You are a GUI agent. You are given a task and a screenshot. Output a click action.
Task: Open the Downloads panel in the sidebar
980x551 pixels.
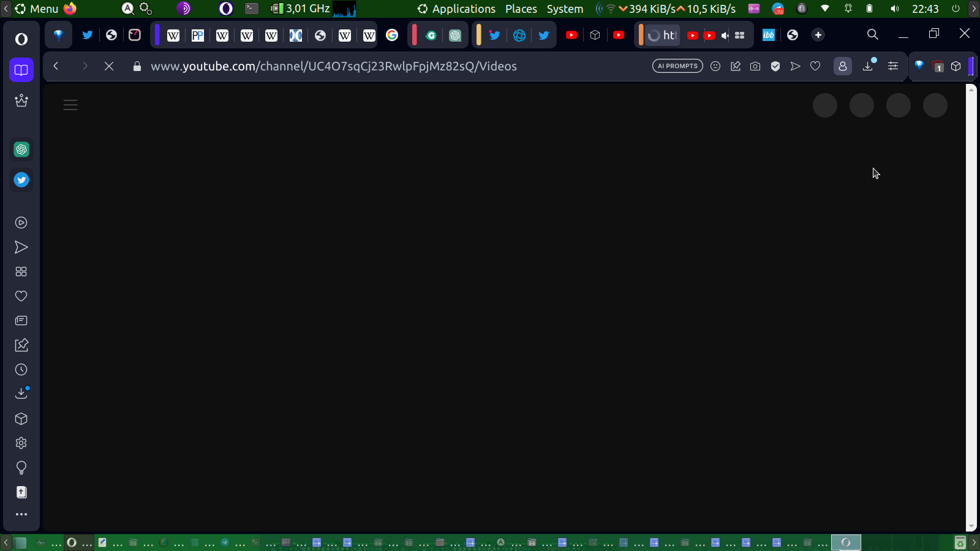(x=21, y=394)
